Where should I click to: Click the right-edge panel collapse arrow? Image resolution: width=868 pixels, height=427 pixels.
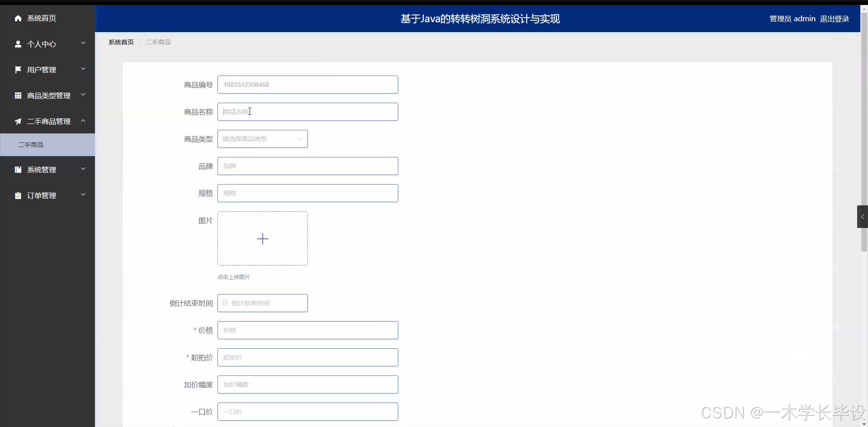tap(863, 217)
